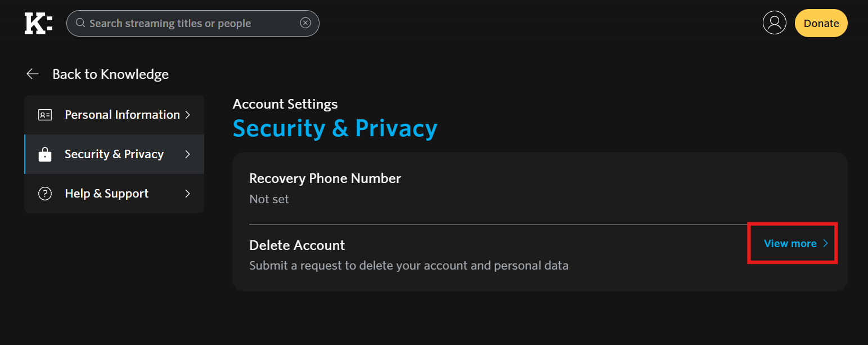Click the magnifying glass search icon
868x345 pixels.
pos(80,23)
